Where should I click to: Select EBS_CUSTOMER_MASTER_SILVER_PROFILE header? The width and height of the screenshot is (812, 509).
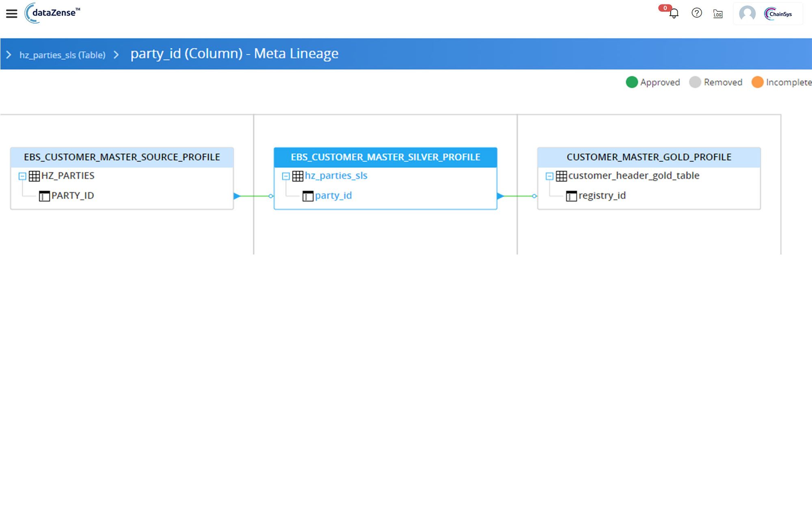[x=385, y=157]
